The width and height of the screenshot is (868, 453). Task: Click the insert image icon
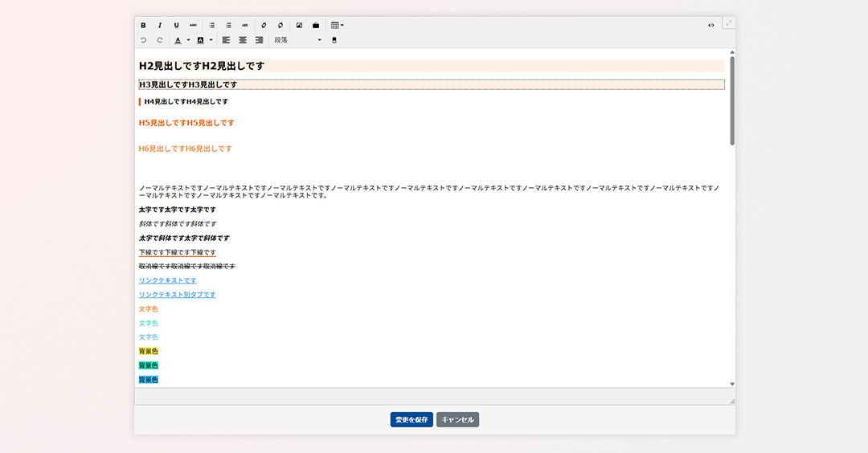(299, 26)
